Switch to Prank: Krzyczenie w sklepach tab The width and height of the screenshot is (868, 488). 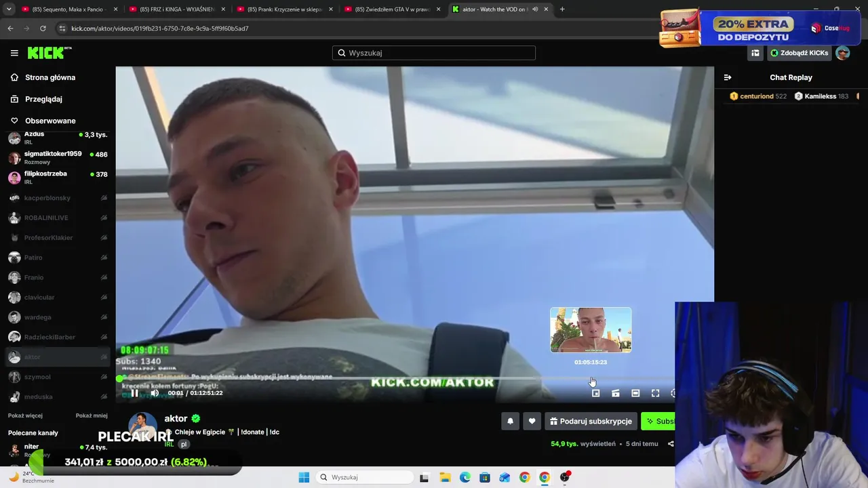coord(284,9)
